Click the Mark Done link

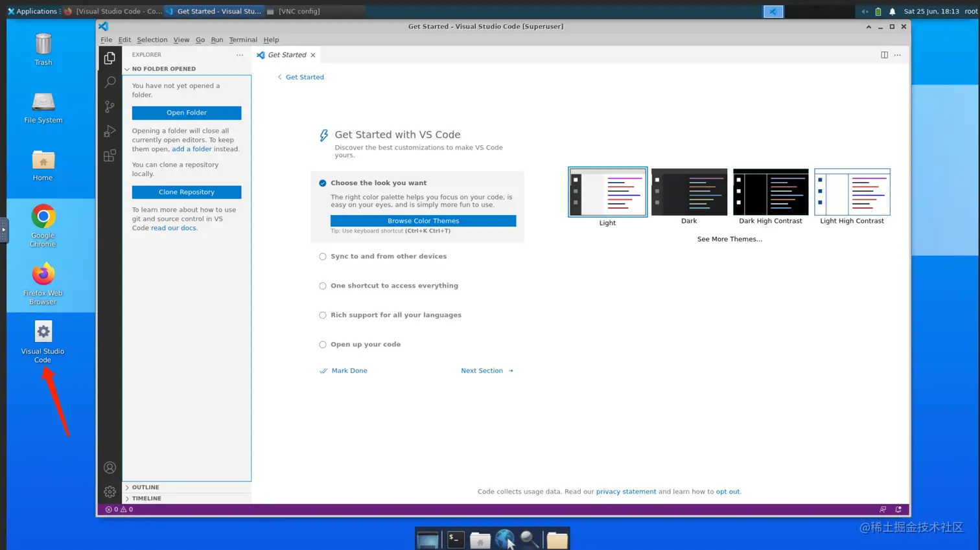pyautogui.click(x=344, y=371)
